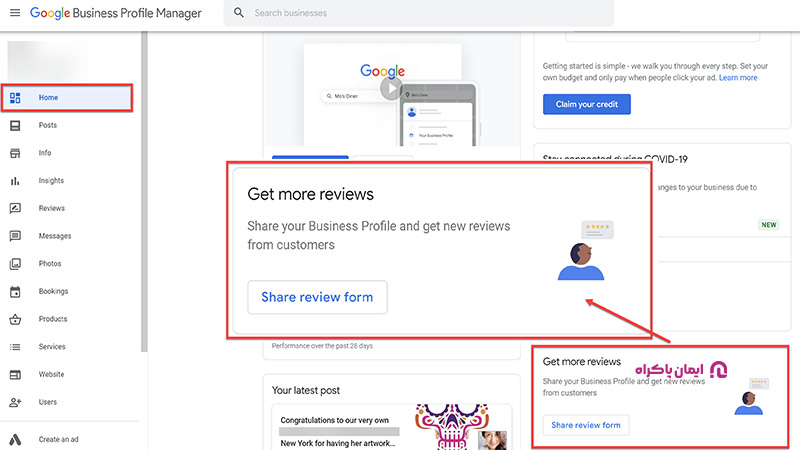Click the small 'Get more reviews' card title
The image size is (800, 450).
pos(582,361)
